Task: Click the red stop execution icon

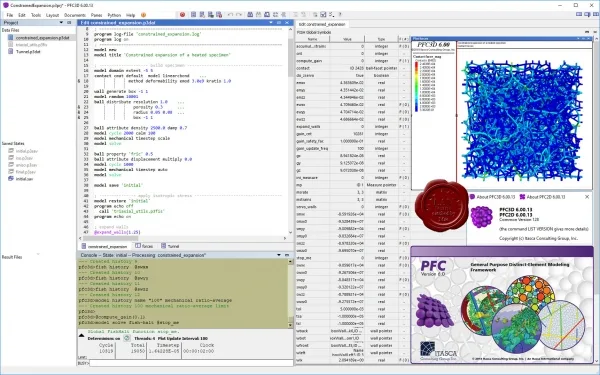Action: (x=183, y=15)
